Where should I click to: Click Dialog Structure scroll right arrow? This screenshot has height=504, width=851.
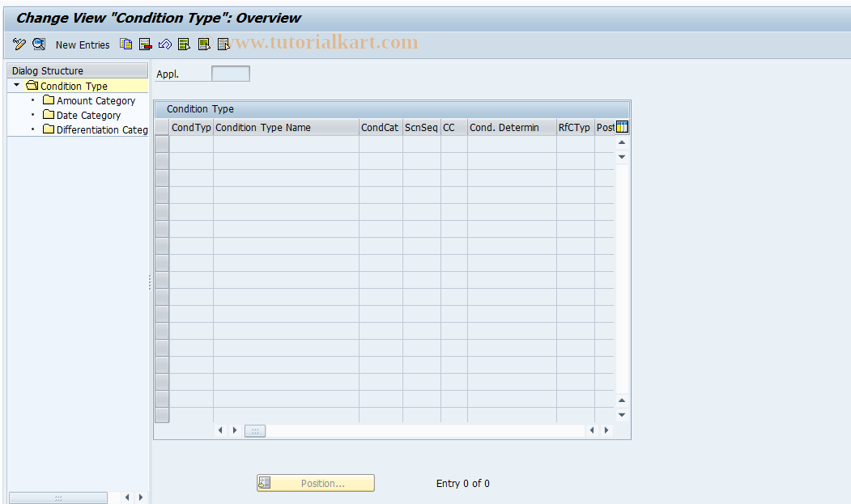[141, 498]
